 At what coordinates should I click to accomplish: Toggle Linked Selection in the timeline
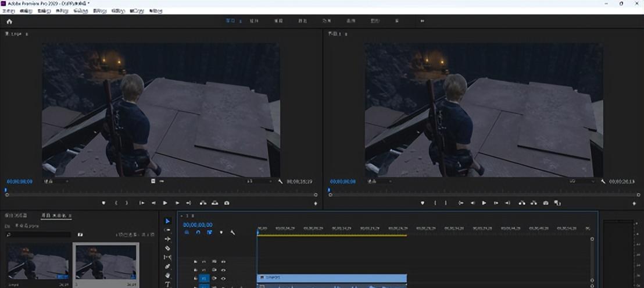[209, 233]
